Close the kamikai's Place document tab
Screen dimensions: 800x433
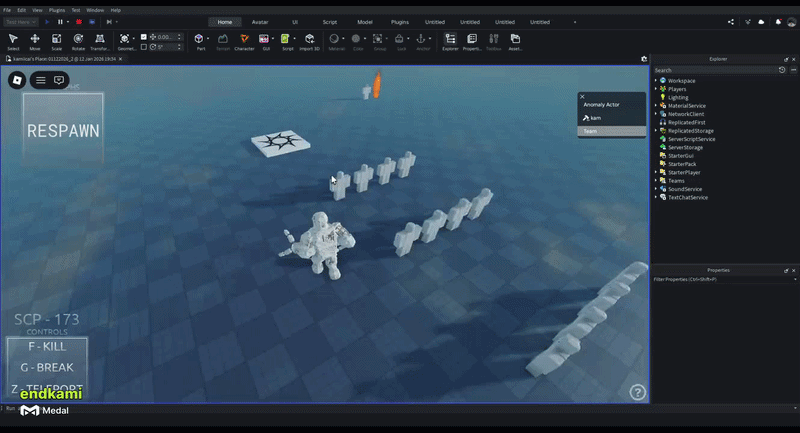[x=120, y=59]
